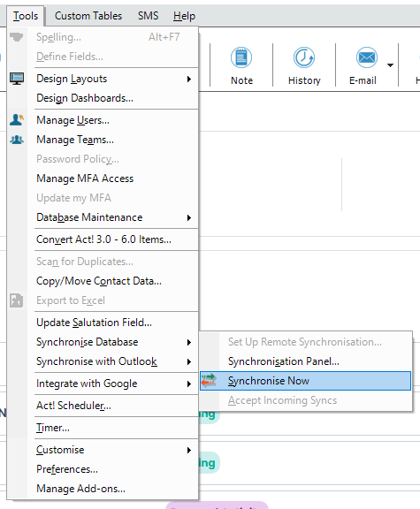Open Manage Teams... menu entry
The width and height of the screenshot is (420, 509).
(x=103, y=140)
